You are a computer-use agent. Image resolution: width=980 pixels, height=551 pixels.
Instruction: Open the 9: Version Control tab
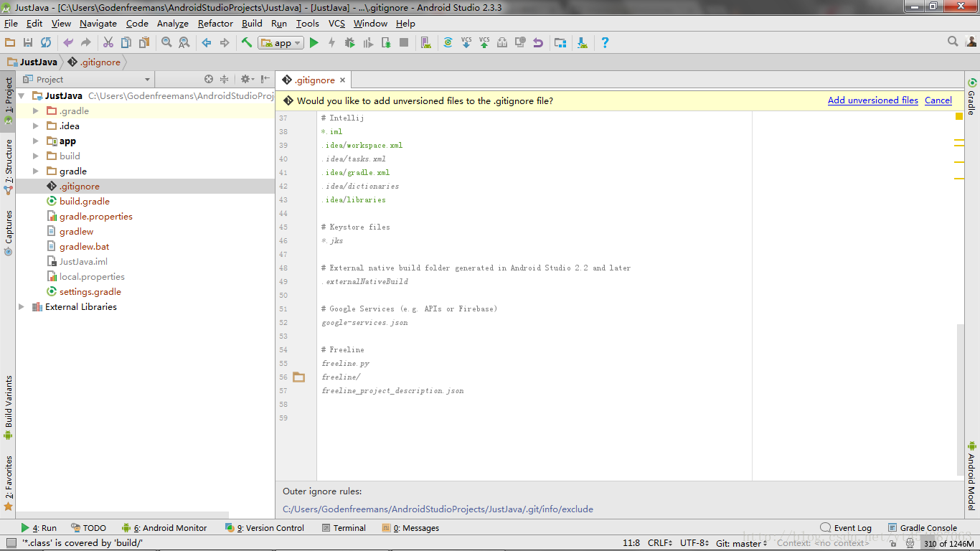[x=265, y=528]
